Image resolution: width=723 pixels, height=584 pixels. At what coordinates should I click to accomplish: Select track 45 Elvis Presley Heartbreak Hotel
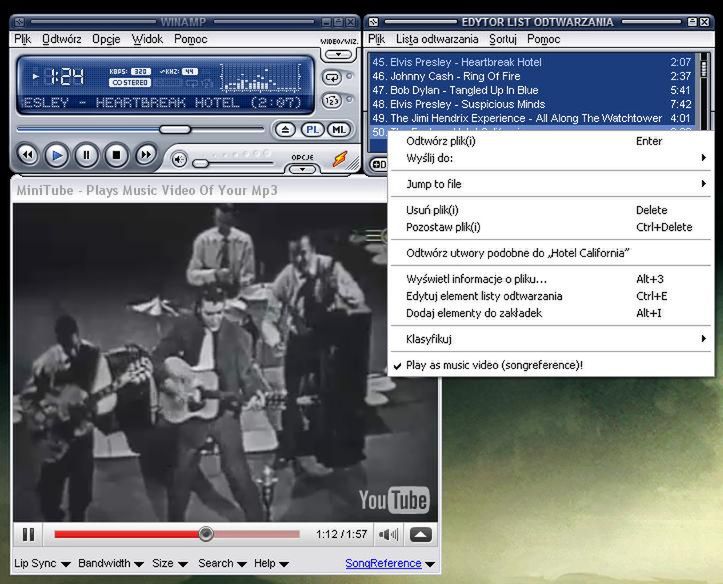click(x=532, y=62)
